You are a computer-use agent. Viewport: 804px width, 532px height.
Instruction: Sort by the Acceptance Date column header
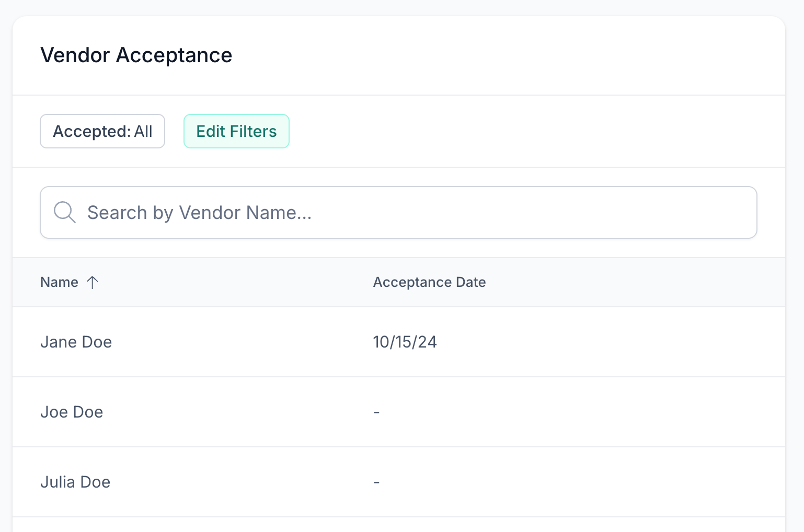429,283
